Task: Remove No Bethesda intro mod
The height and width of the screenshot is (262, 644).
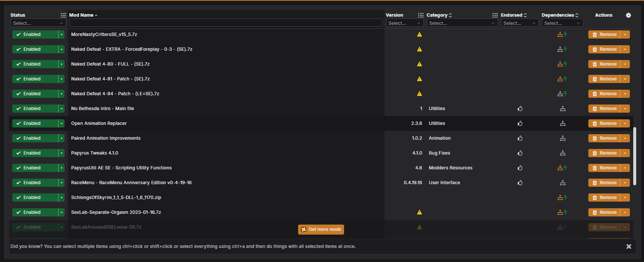Action: pyautogui.click(x=604, y=109)
